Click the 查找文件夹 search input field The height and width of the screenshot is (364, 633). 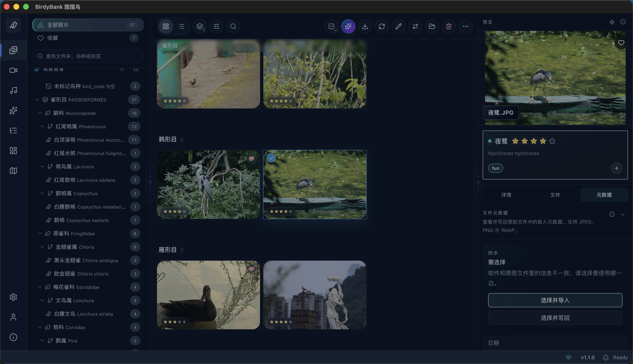click(x=88, y=56)
